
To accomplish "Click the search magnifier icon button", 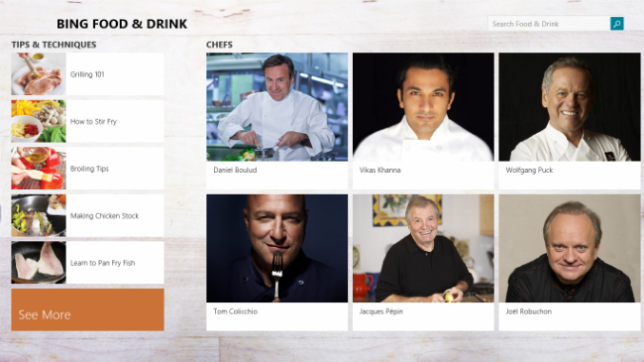I will (x=617, y=24).
